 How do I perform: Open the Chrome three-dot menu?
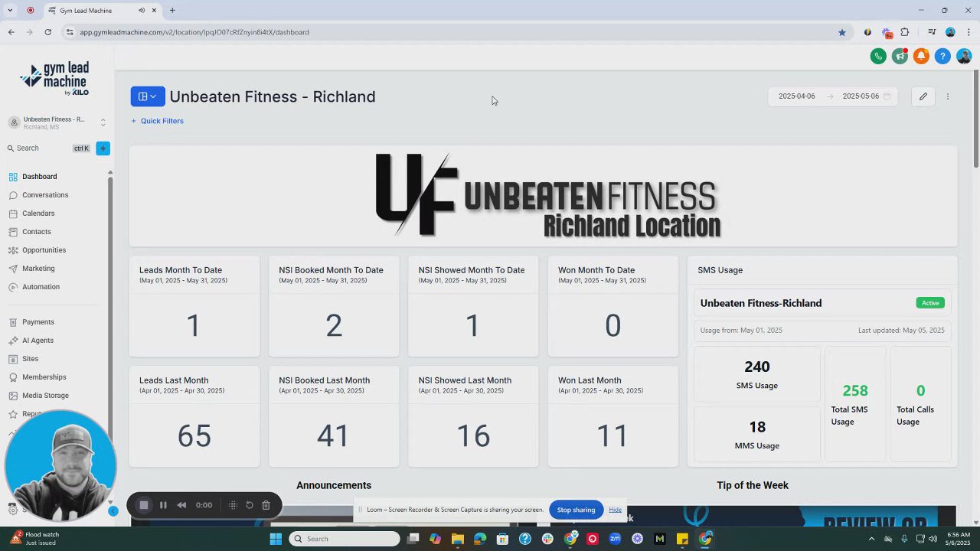(969, 32)
